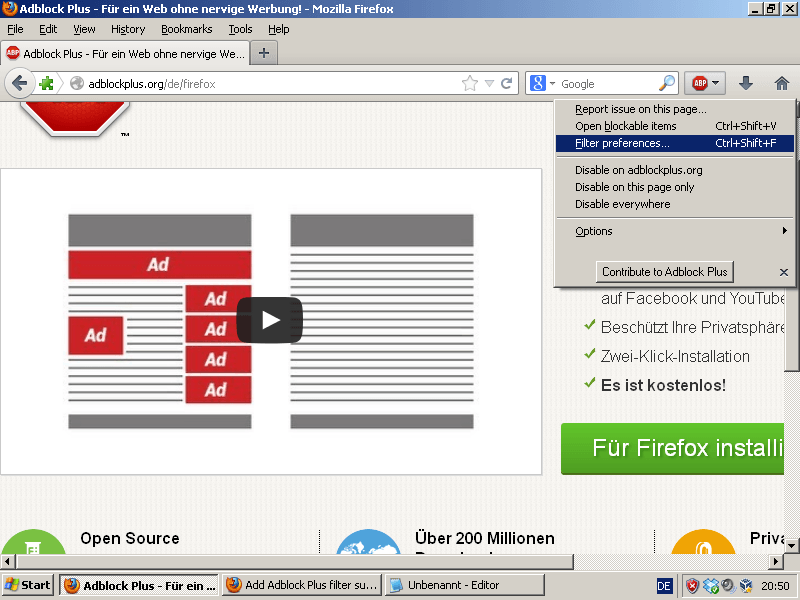Click the horizontal scrollbar thumb
This screenshot has height=600, width=800.
click(295, 562)
